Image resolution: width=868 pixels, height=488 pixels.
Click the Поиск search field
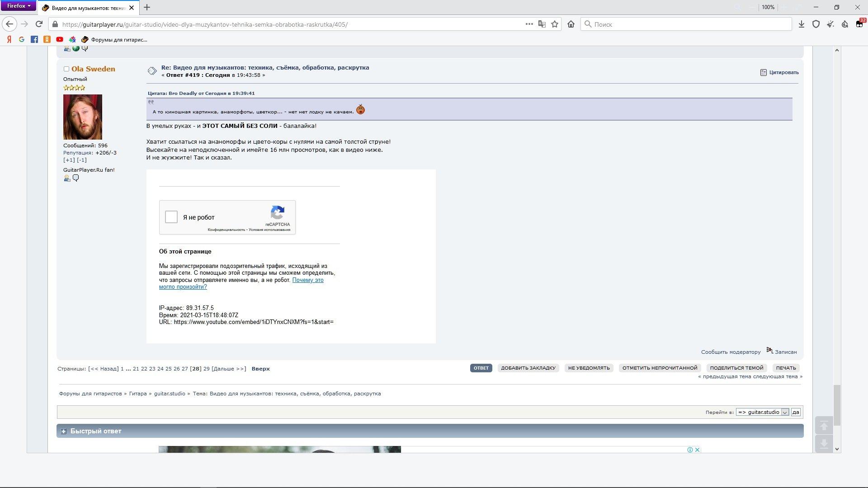point(687,24)
